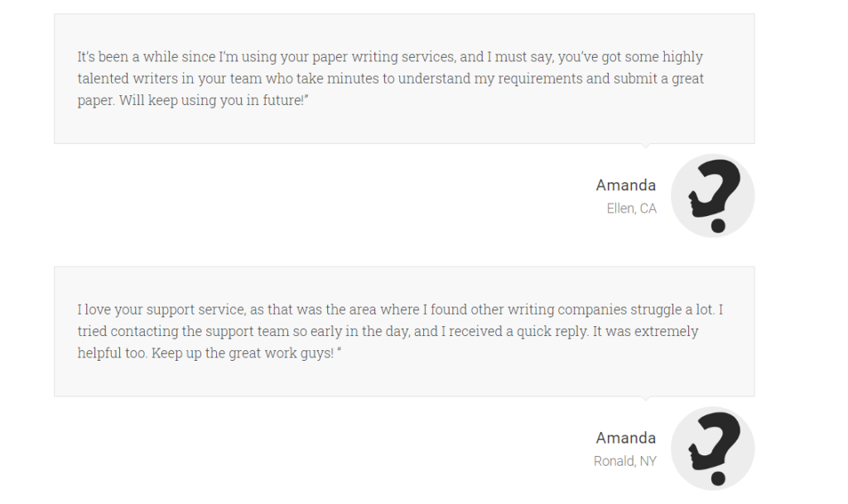
Task: Click the closing quotation mark after 'future!'
Action: (x=306, y=97)
